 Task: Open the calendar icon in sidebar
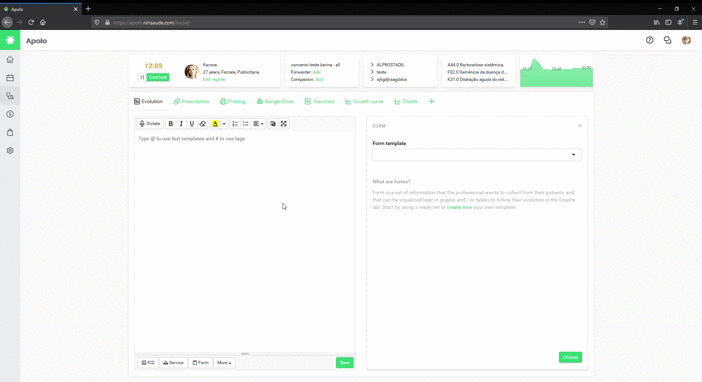tap(10, 78)
